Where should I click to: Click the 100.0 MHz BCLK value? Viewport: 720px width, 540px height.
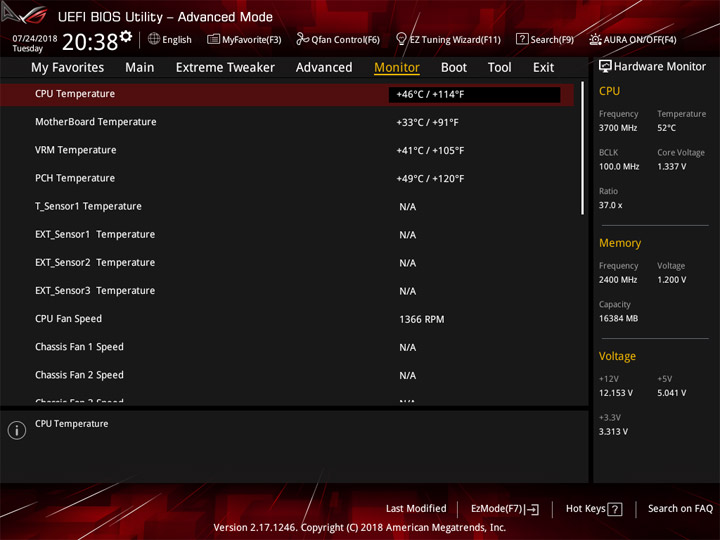click(x=619, y=167)
